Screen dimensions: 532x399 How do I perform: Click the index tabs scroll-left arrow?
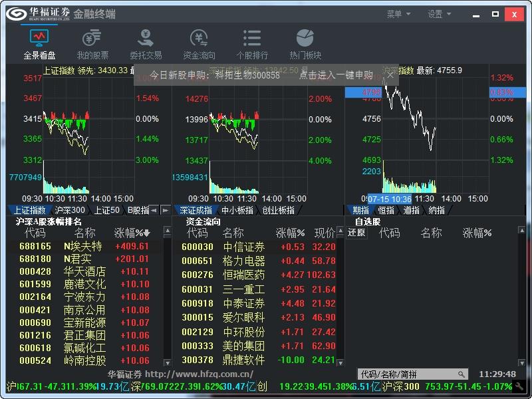[154, 210]
